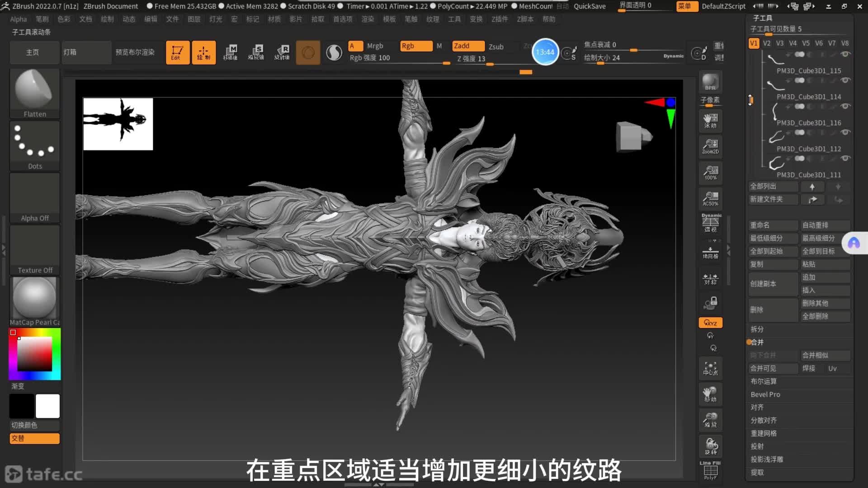
Task: Collapse the 合并 (Merge) section
Action: coord(757,343)
